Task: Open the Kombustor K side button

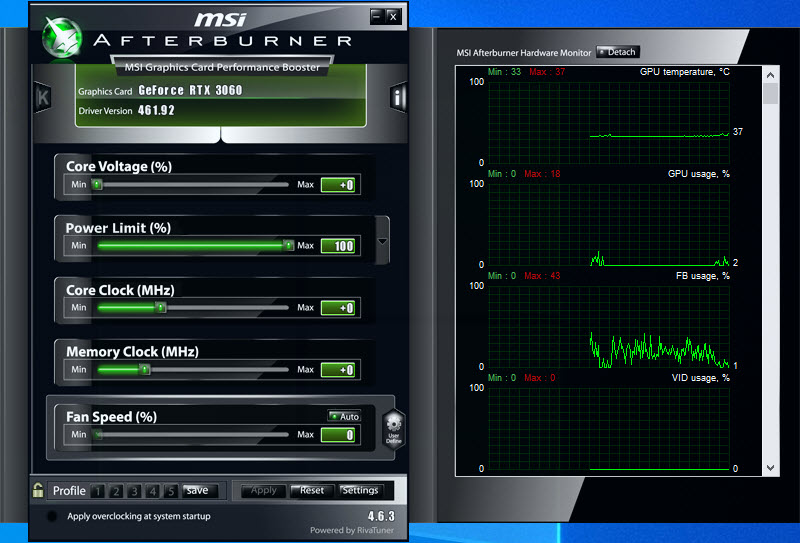Action: (42, 97)
